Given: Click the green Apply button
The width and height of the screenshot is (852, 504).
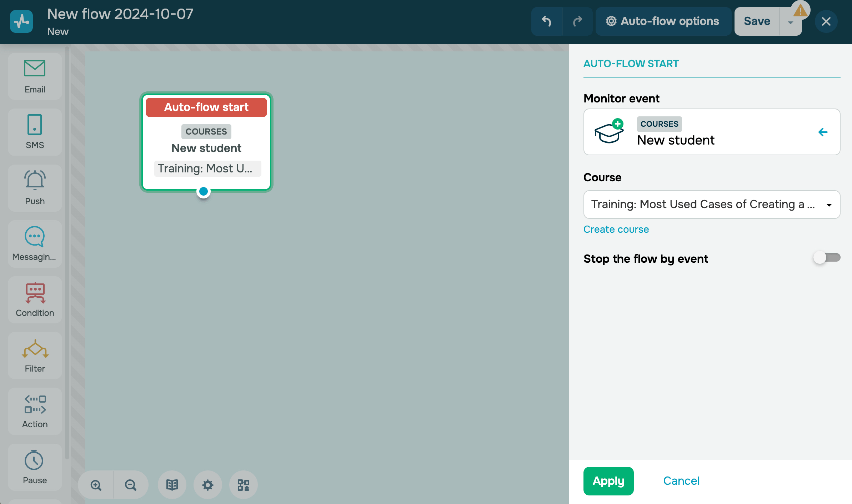Looking at the screenshot, I should (608, 481).
